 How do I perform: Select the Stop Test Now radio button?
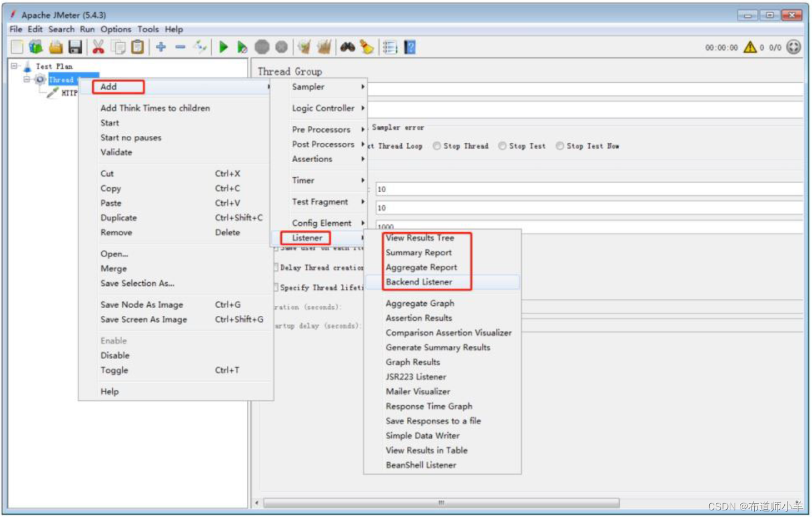tap(560, 146)
